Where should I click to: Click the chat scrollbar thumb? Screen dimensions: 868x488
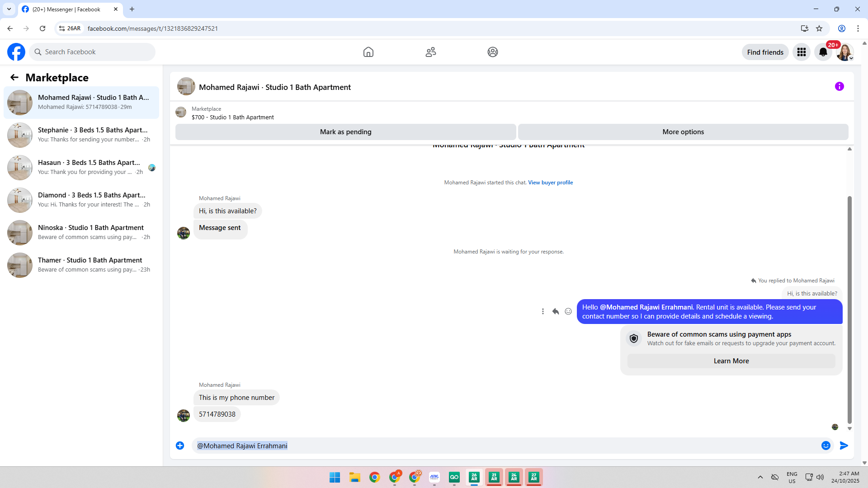click(849, 310)
